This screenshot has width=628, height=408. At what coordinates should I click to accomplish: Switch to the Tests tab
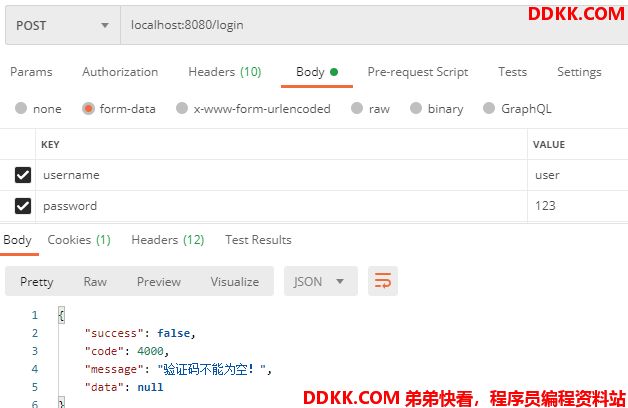point(513,72)
